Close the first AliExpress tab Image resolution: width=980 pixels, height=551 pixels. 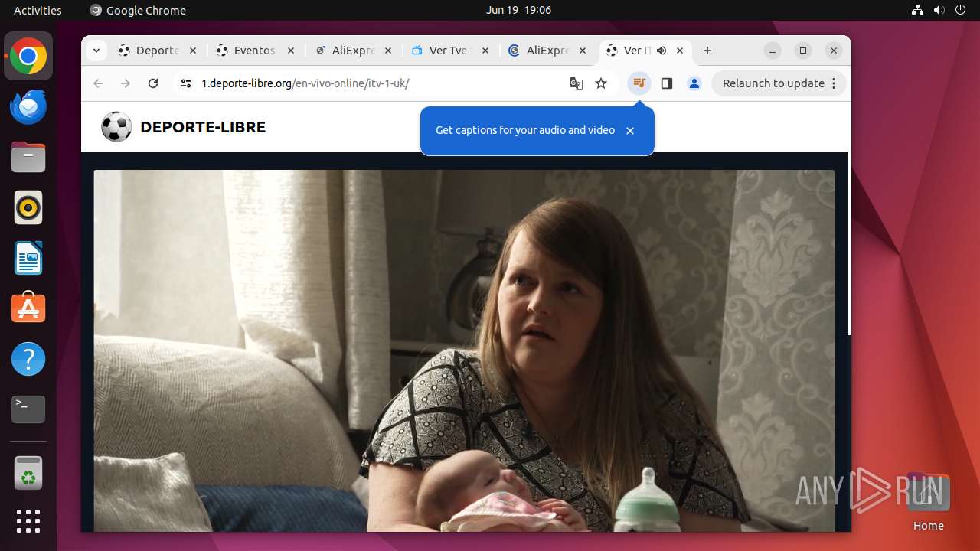pyautogui.click(x=388, y=51)
